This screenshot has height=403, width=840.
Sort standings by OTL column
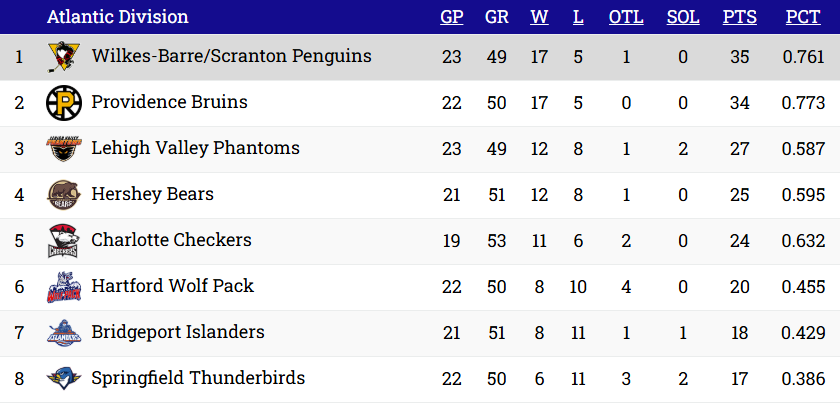coord(626,17)
